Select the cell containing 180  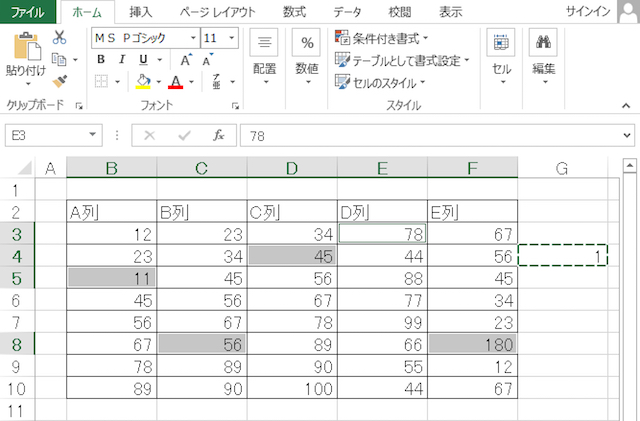click(x=472, y=344)
